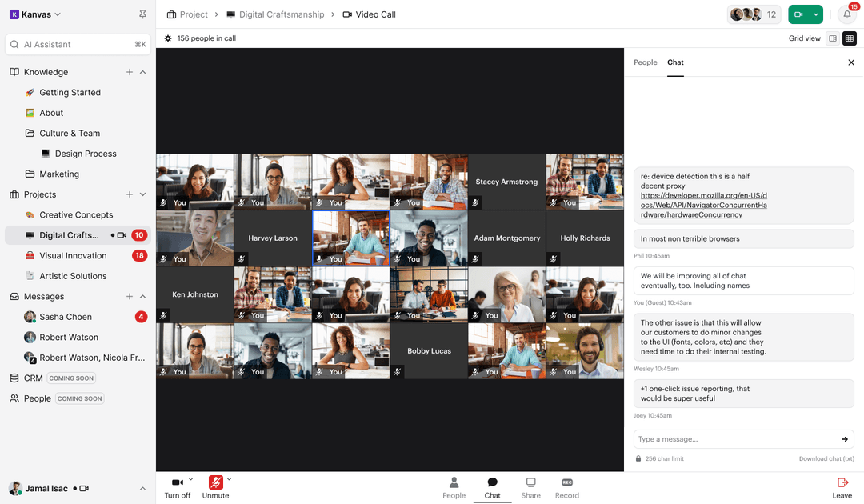Click the call settings gear icon
This screenshot has width=864, height=504.
point(167,38)
